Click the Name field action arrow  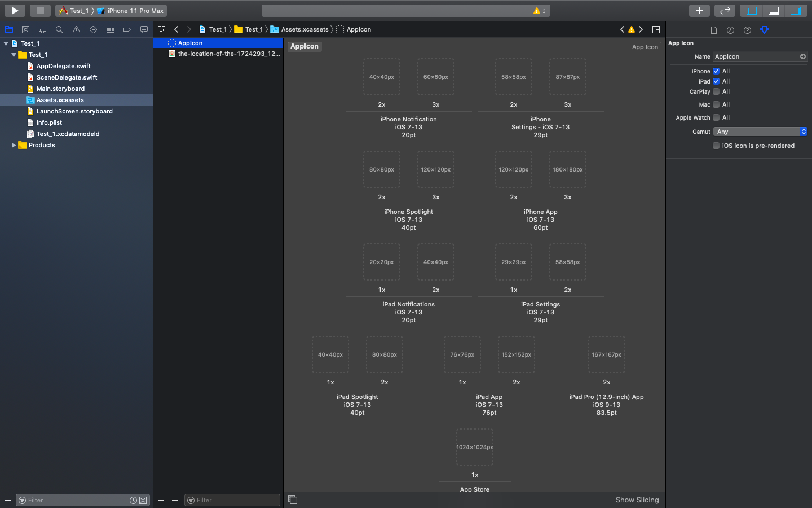(803, 56)
